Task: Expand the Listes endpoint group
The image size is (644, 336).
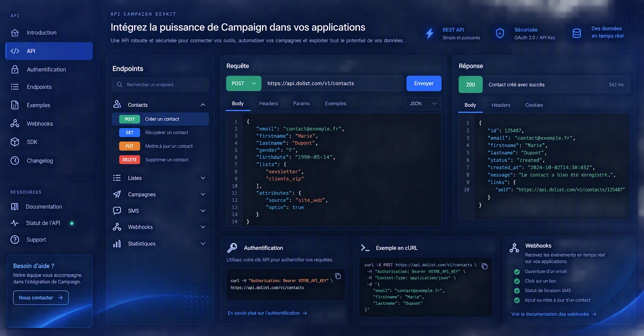Action: pos(203,178)
